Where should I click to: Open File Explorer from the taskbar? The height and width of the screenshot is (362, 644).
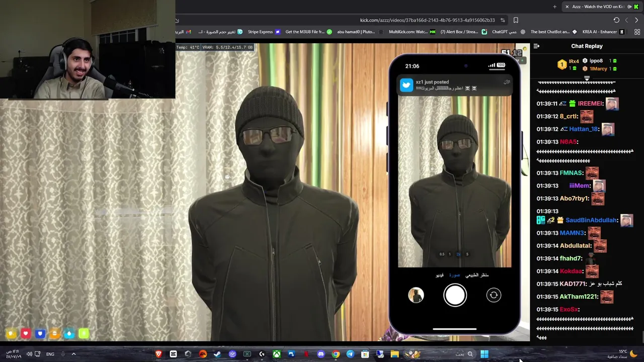coord(395,354)
